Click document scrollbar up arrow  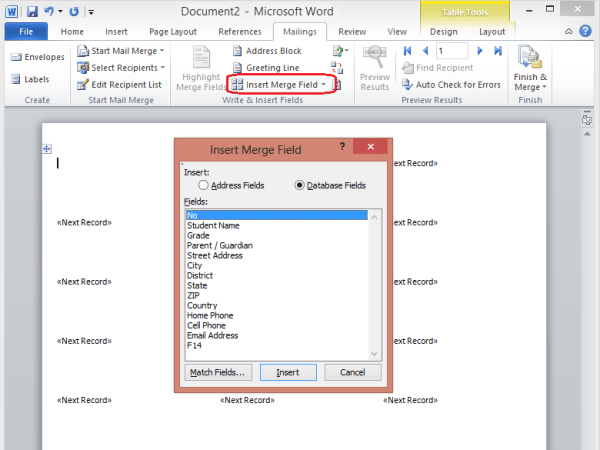tap(587, 134)
